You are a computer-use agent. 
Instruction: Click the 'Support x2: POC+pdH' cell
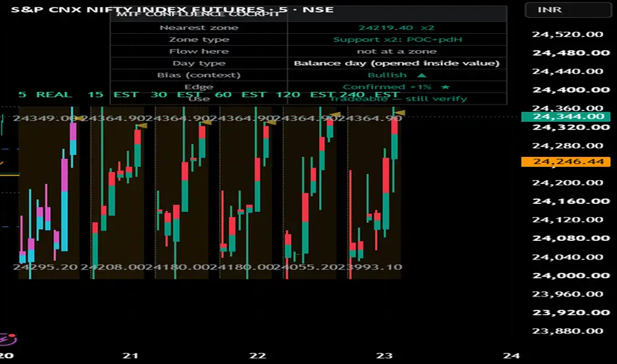pyautogui.click(x=397, y=39)
